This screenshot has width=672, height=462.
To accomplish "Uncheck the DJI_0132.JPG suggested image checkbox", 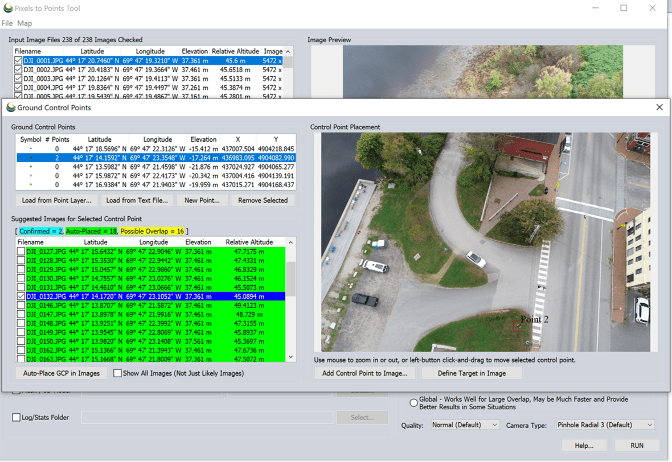I will click(21, 297).
